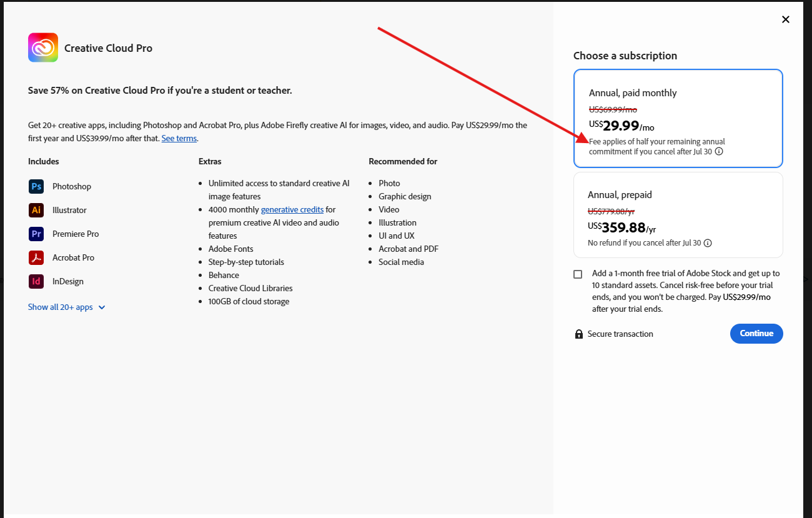Open the info icon next to No refund note

tap(707, 243)
